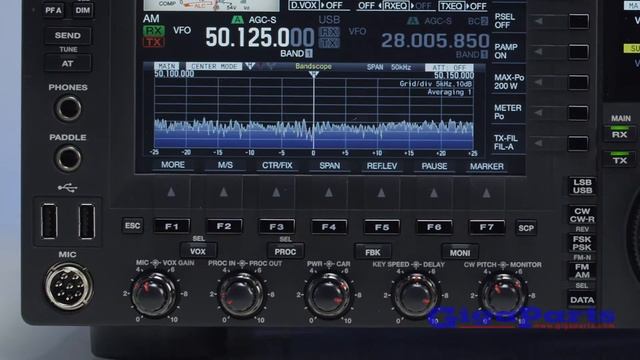This screenshot has height=360, width=640.
Task: Push the F7 function key
Action: point(487,228)
